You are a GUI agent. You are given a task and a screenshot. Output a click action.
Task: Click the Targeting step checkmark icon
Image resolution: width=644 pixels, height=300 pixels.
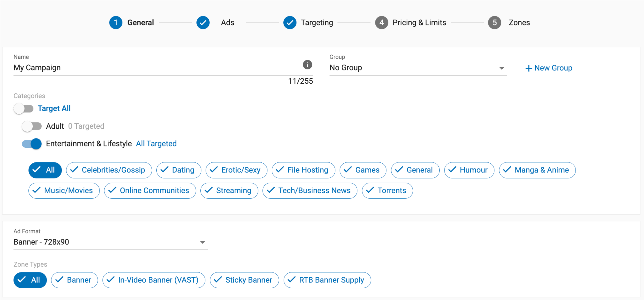(290, 23)
